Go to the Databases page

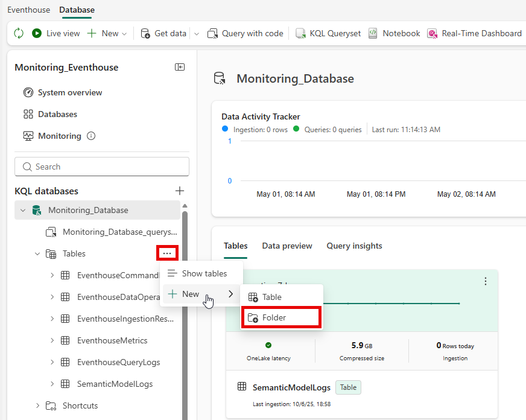click(50, 114)
